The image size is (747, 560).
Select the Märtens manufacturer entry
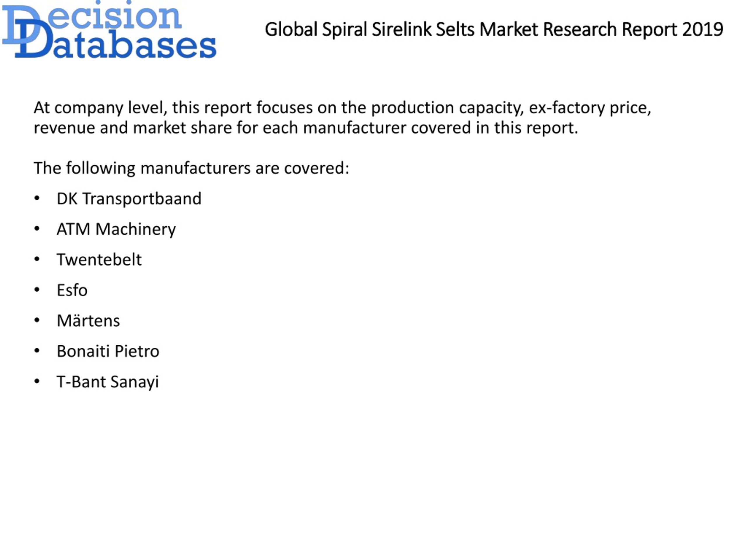point(88,320)
